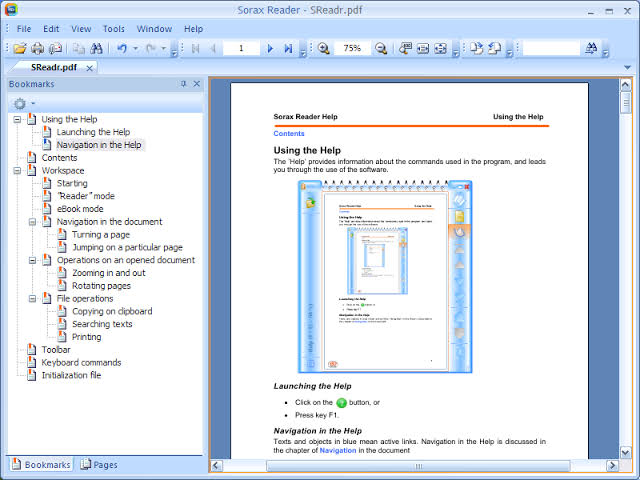The image size is (640, 480).
Task: Open the Edit menu
Action: click(51, 29)
